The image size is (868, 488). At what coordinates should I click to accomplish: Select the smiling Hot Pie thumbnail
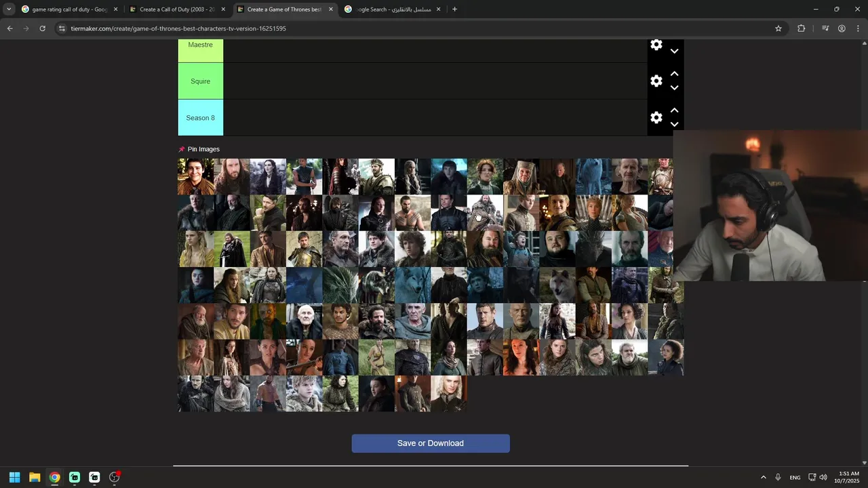[x=196, y=177]
